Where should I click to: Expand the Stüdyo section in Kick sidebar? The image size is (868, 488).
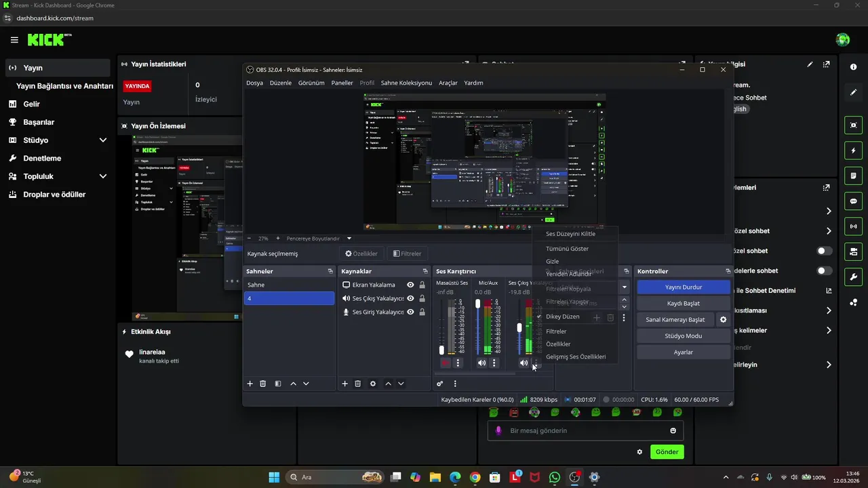[103, 140]
